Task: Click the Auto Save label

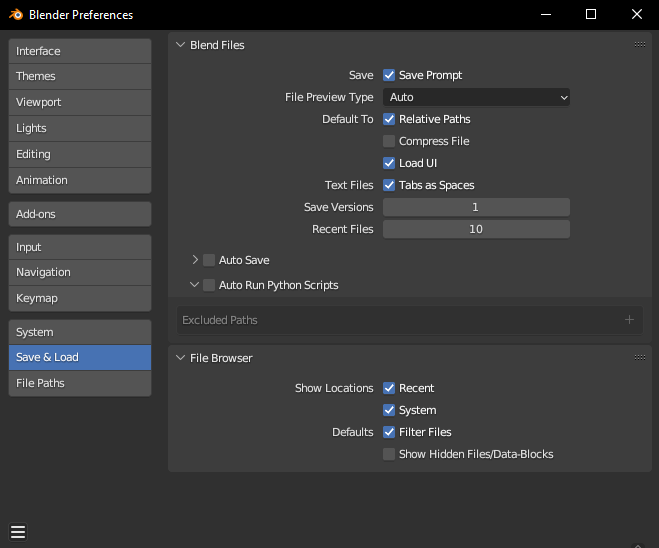Action: (x=244, y=260)
